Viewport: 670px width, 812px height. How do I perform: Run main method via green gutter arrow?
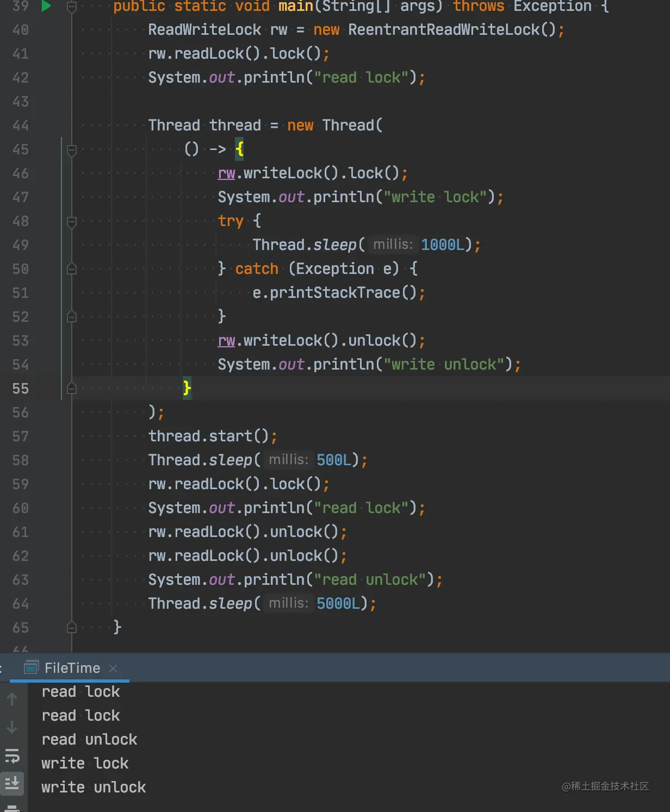pyautogui.click(x=46, y=6)
